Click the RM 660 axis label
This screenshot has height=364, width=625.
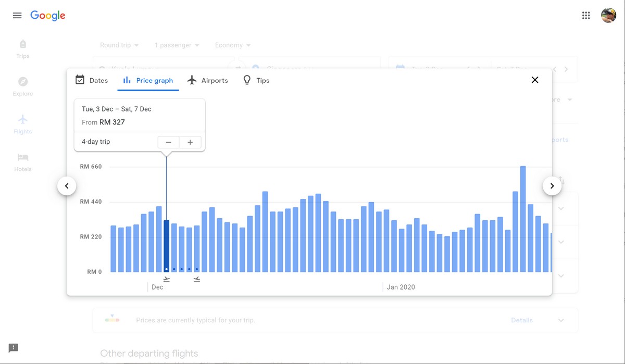91,167
